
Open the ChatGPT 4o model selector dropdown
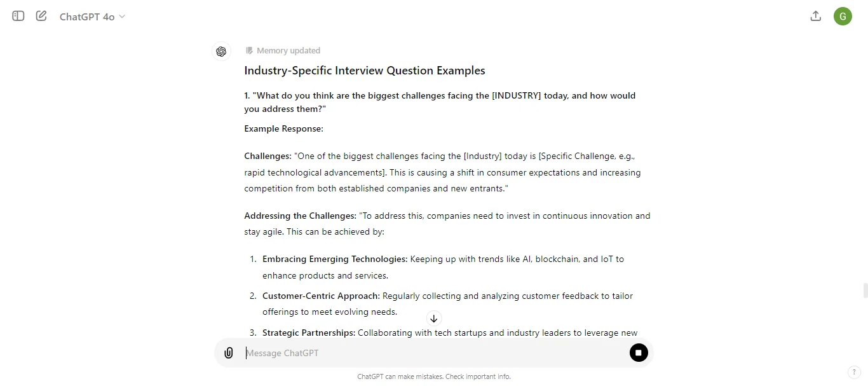pyautogui.click(x=92, y=17)
